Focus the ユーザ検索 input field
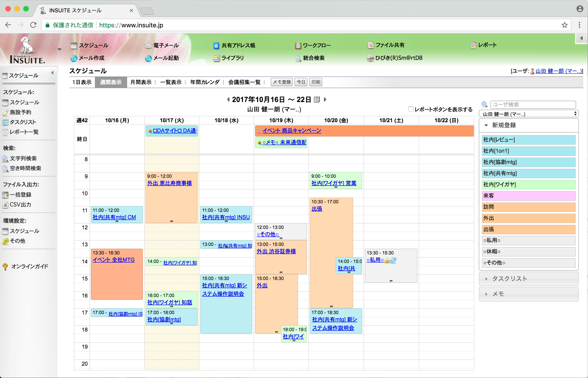 click(533, 104)
